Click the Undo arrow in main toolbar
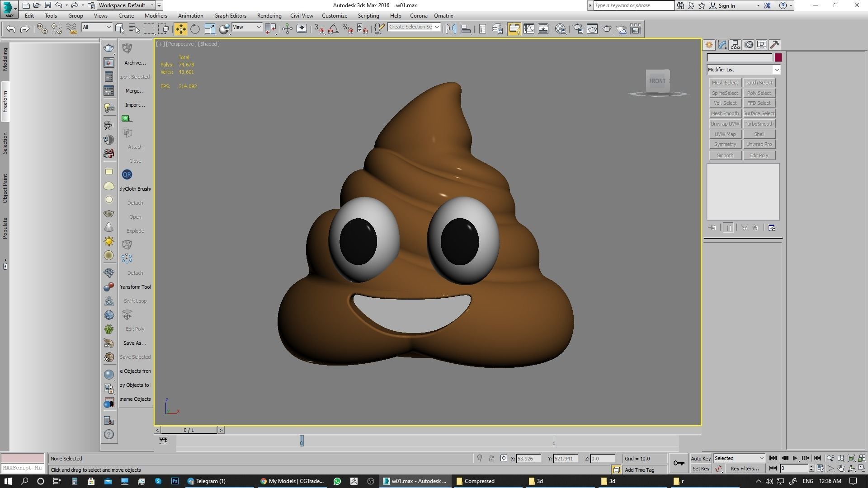This screenshot has width=868, height=488. tap(11, 29)
